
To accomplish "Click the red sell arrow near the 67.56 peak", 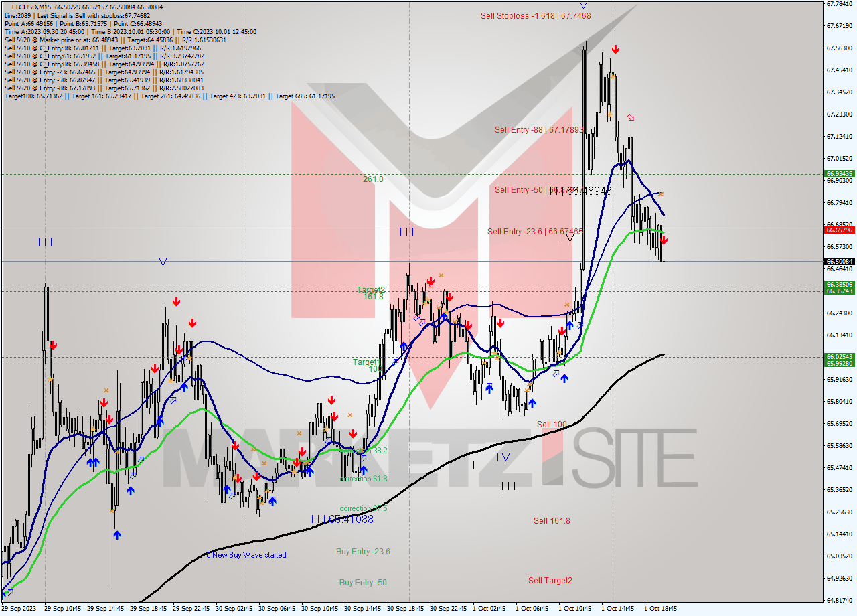I will (x=615, y=49).
